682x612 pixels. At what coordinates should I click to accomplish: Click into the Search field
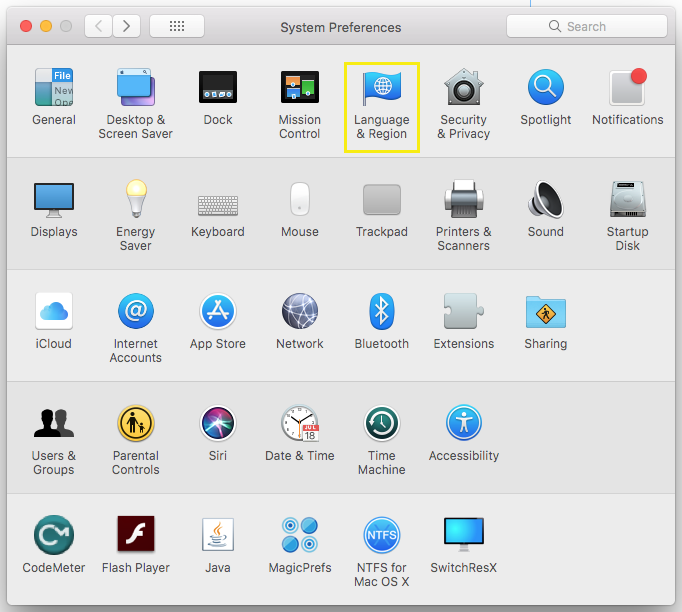click(587, 26)
